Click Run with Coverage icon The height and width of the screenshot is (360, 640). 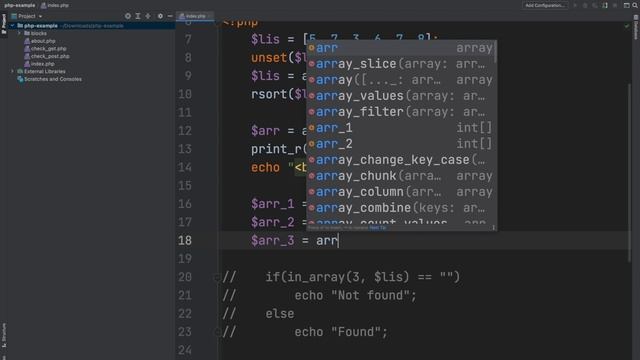pyautogui.click(x=595, y=5)
